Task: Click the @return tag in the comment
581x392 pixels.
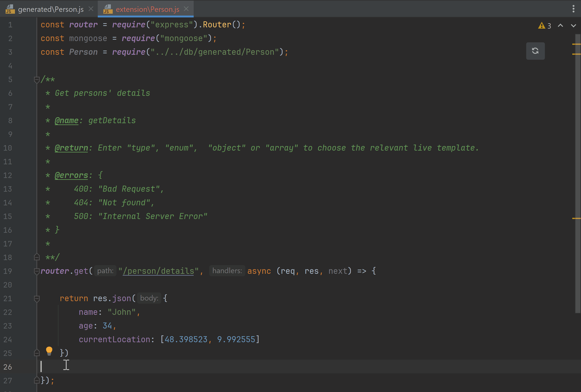Action: coord(71,148)
